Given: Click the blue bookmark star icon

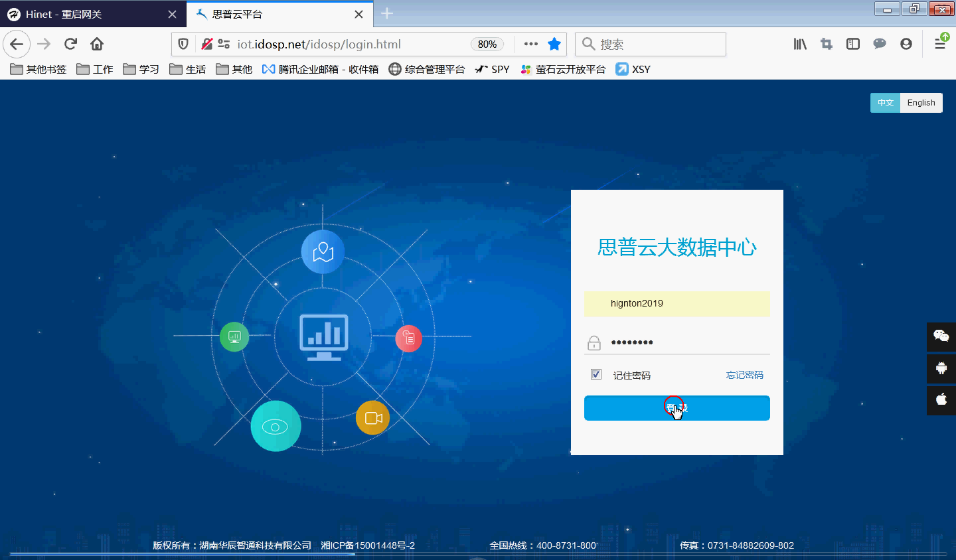Looking at the screenshot, I should (554, 44).
